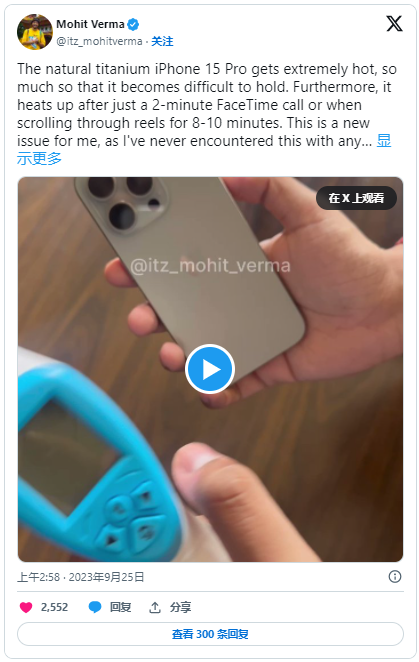
Task: Click the 分享 share label
Action: [180, 607]
